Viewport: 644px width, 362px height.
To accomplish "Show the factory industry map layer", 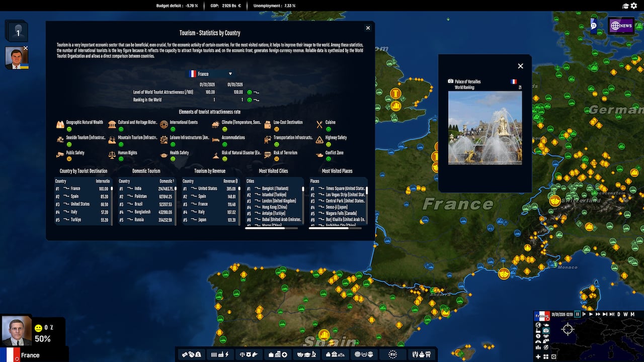I will (538, 331).
